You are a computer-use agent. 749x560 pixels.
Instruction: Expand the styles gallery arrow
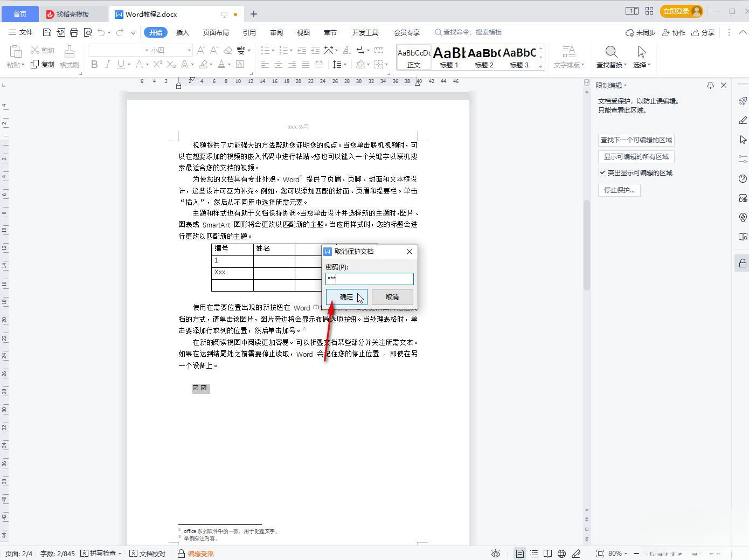click(x=540, y=66)
